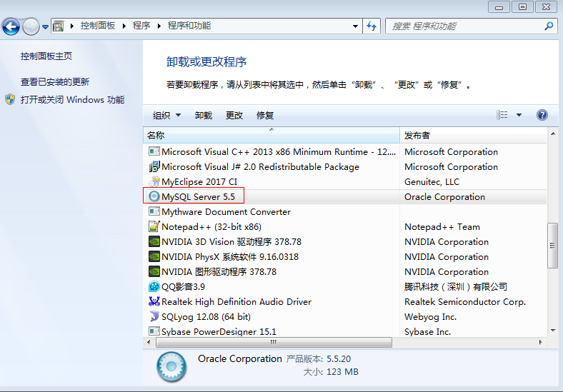Click the 修复 toolbar button
563x392 pixels.
[x=265, y=115]
